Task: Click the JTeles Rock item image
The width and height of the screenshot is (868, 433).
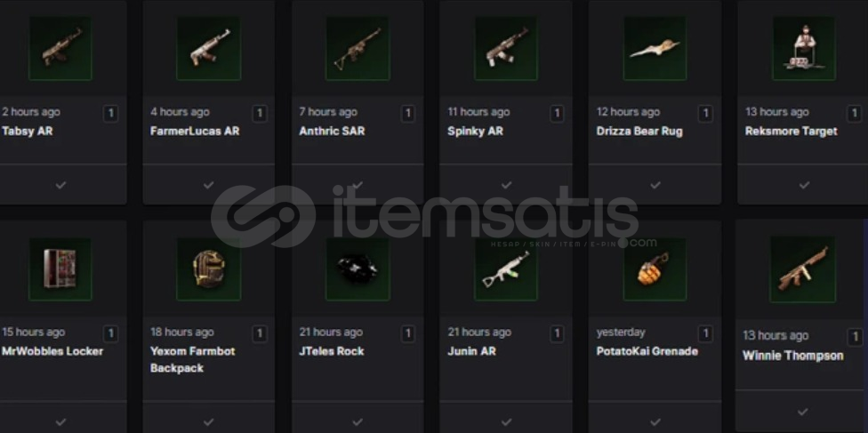Action: (358, 269)
